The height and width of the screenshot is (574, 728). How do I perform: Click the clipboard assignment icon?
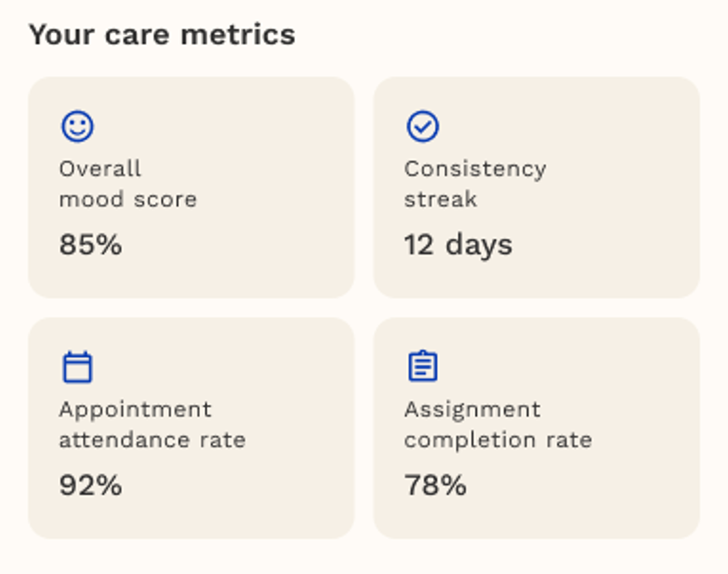(x=423, y=367)
